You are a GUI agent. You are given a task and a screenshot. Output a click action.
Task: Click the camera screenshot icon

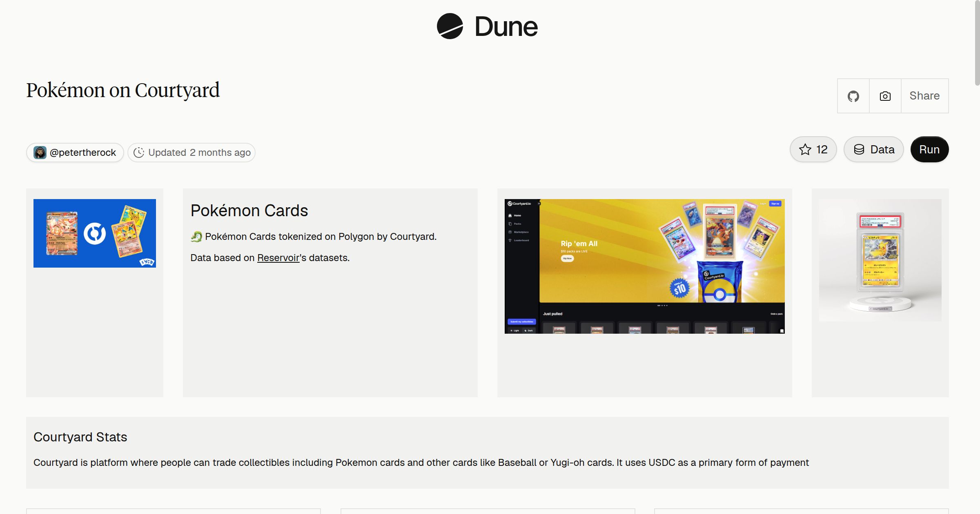[885, 96]
